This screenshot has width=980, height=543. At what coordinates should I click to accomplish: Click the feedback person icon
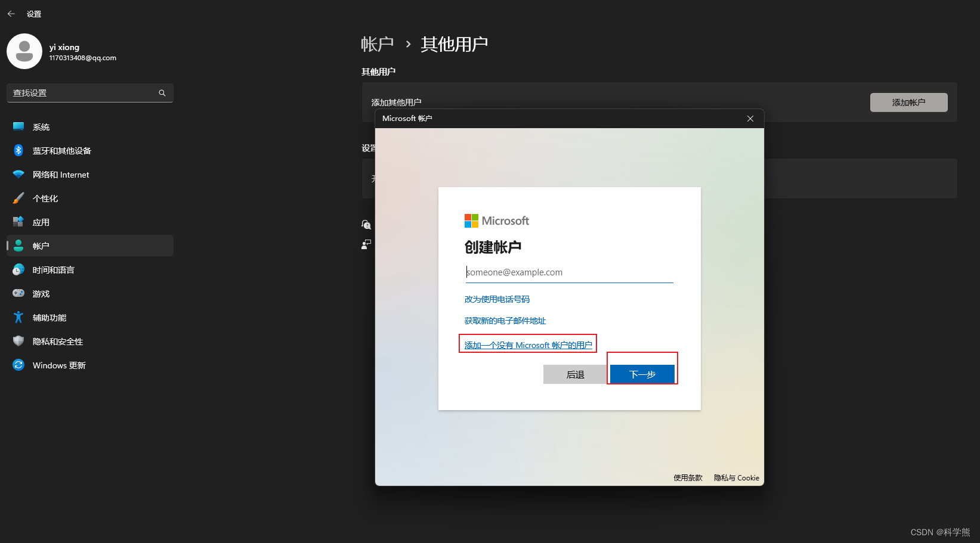[x=366, y=244]
